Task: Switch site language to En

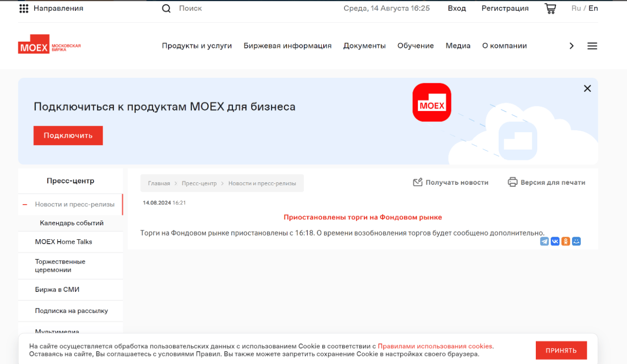Action: coord(593,8)
